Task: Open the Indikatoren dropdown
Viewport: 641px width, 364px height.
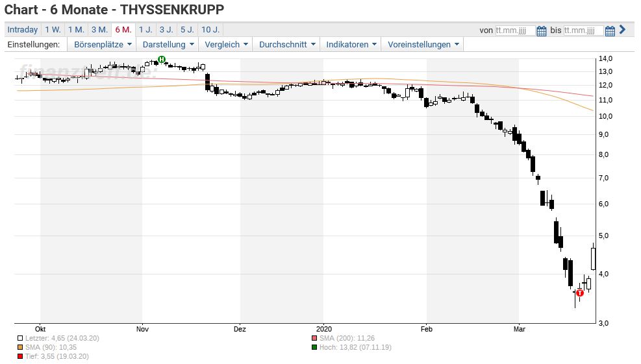Action: 351,45
